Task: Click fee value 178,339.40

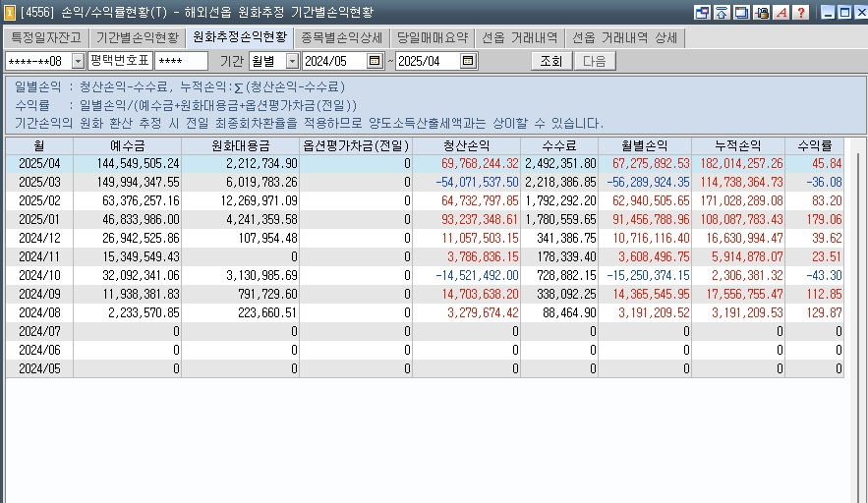Action: tap(566, 256)
